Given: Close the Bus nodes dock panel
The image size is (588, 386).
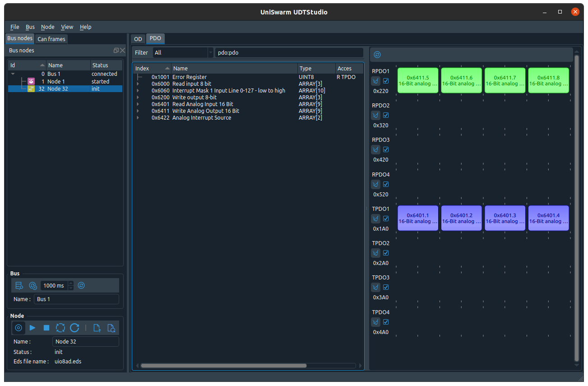Looking at the screenshot, I should point(122,51).
